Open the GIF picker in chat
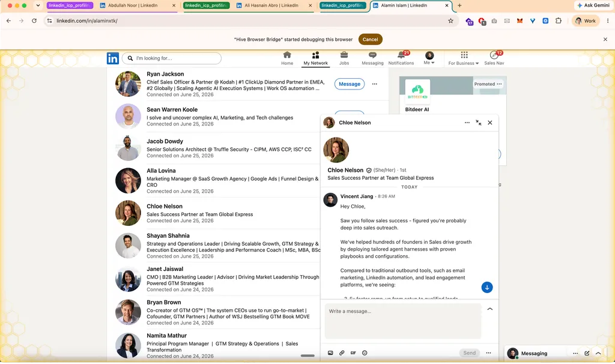 353,353
